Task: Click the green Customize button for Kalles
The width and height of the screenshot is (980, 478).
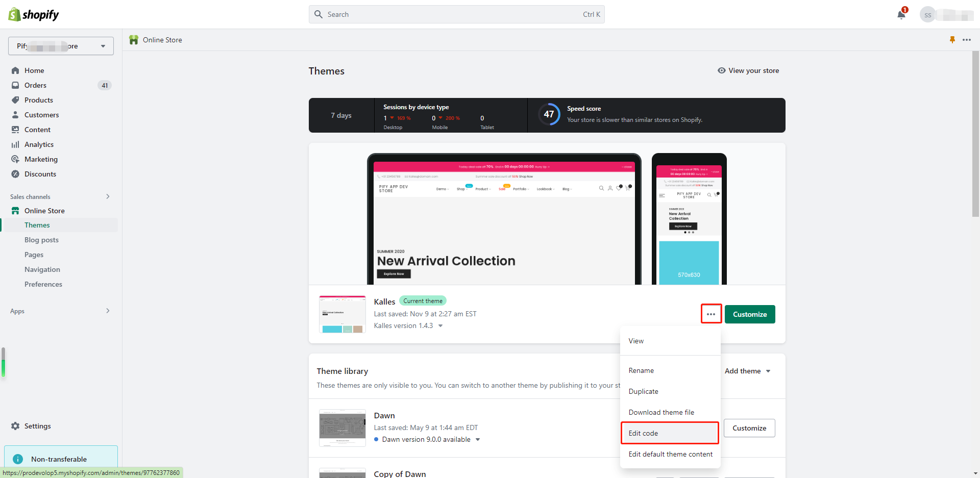Action: tap(750, 314)
